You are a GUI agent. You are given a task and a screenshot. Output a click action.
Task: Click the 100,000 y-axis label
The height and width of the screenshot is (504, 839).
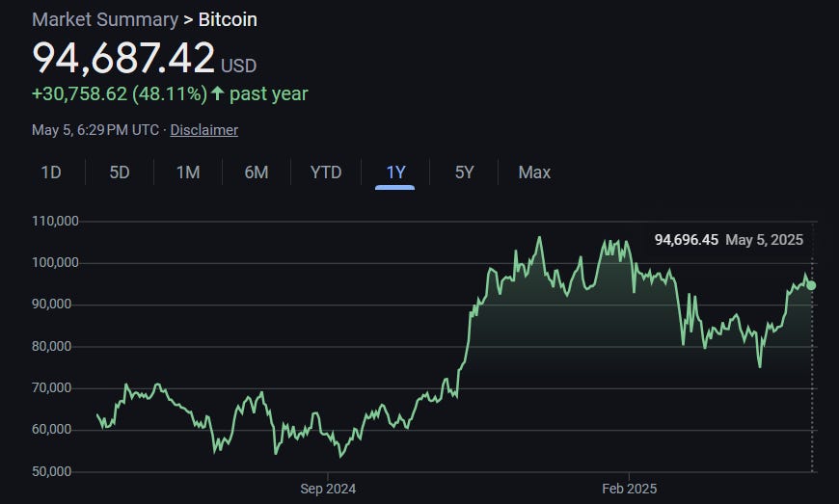(x=55, y=262)
